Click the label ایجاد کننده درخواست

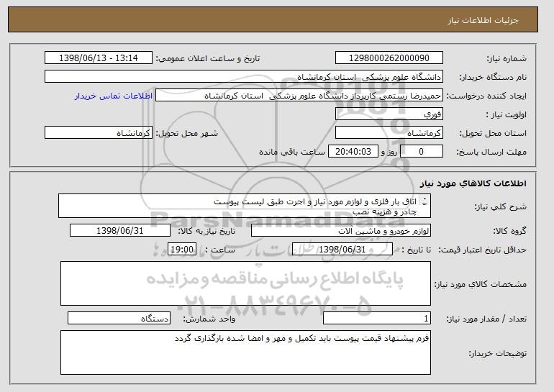coord(486,96)
